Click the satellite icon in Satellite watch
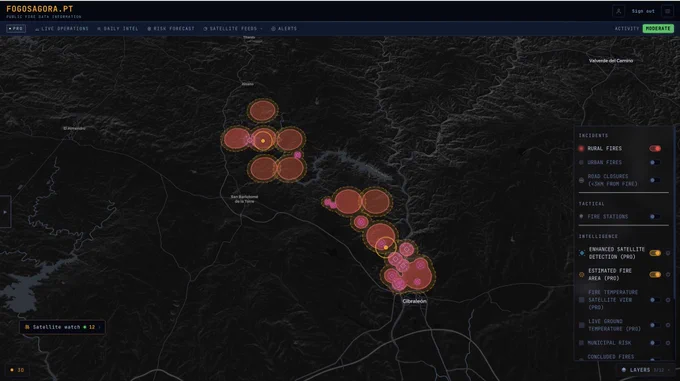The image size is (680, 381). [27, 327]
